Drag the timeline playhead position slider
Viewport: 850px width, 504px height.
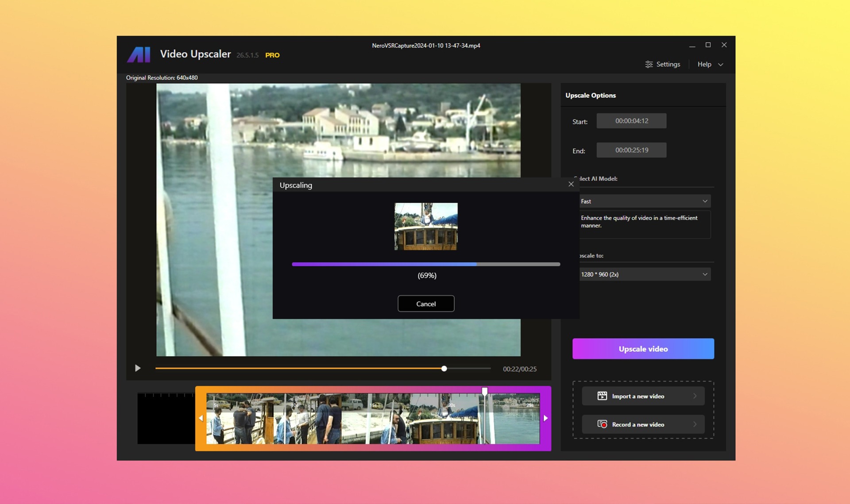[444, 369]
